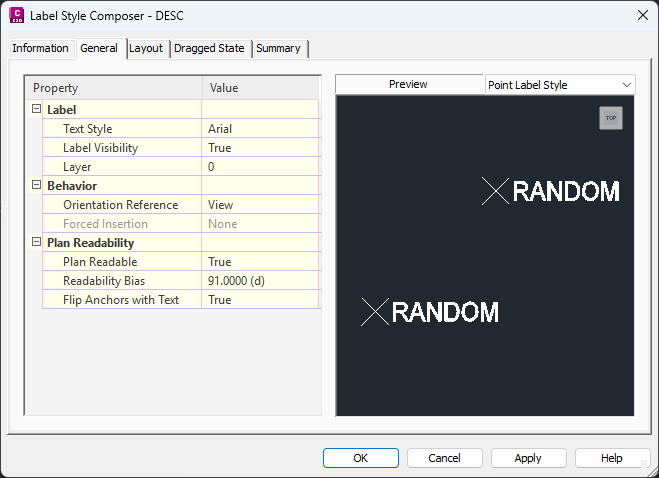Viewport: 659px width, 478px height.
Task: Switch to the Information tab
Action: point(40,48)
